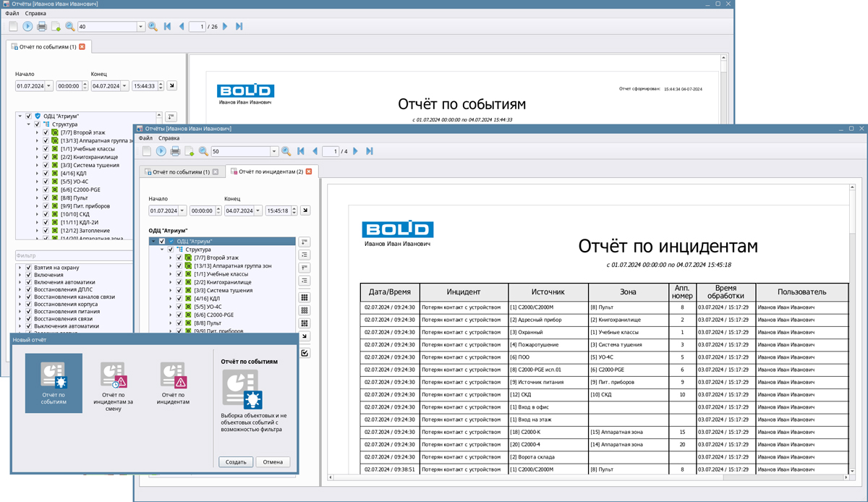Go to the last page of the incidents report
This screenshot has width=868, height=502.
point(370,151)
